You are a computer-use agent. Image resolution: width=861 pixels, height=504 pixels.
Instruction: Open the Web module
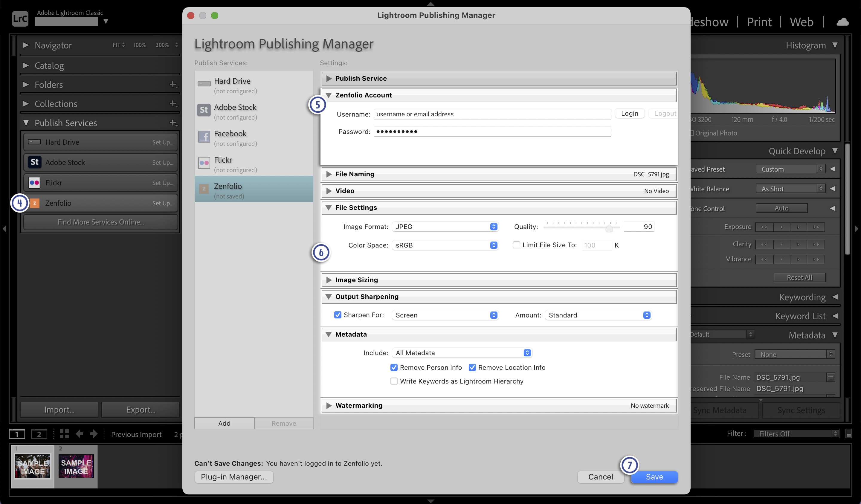click(801, 22)
